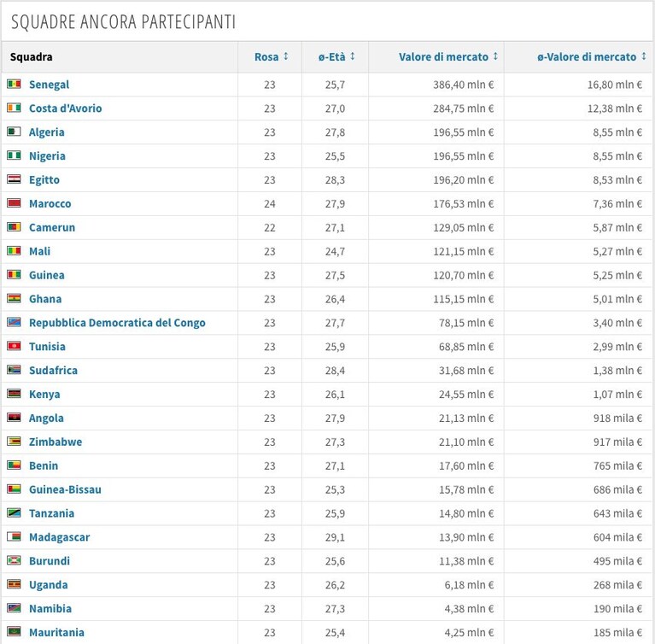
Task: Open the Marocco team page
Action: [50, 204]
